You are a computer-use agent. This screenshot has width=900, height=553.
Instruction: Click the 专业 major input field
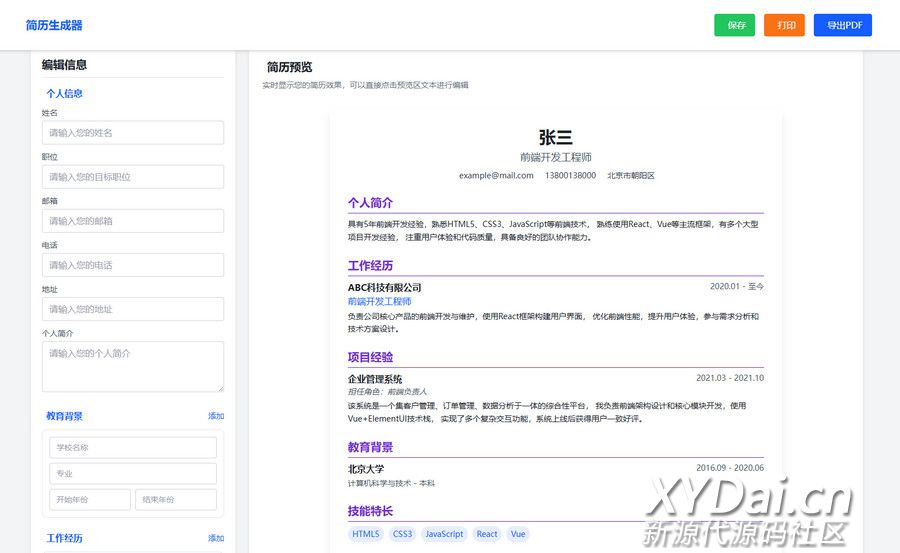coord(132,473)
